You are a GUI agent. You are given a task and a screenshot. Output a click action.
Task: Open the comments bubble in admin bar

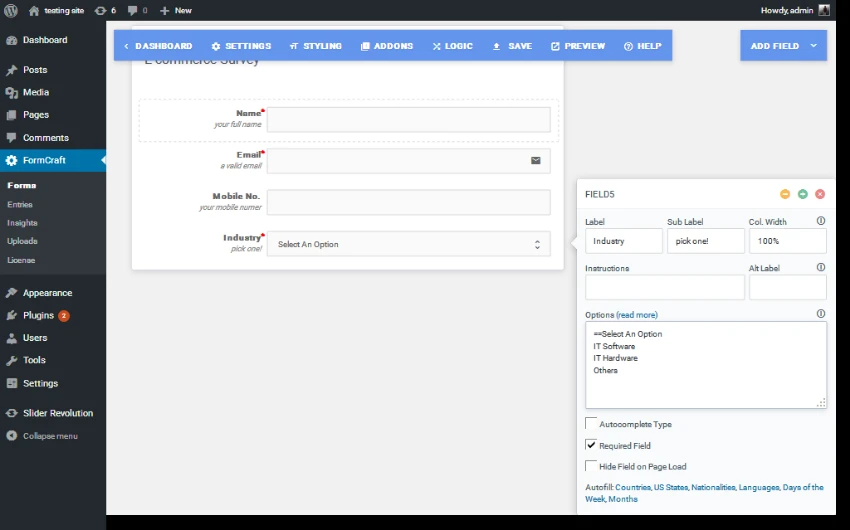(x=137, y=10)
